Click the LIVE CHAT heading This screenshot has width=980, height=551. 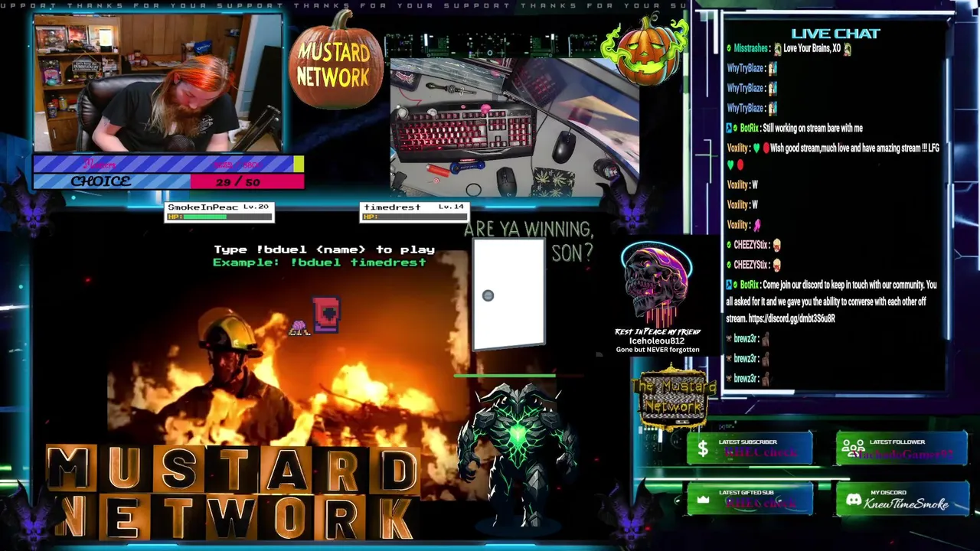[835, 34]
